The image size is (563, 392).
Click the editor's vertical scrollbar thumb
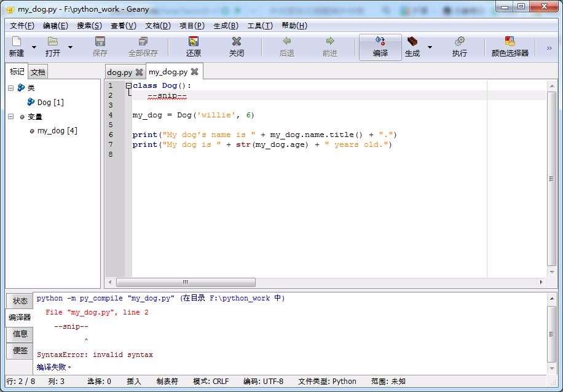point(551,179)
